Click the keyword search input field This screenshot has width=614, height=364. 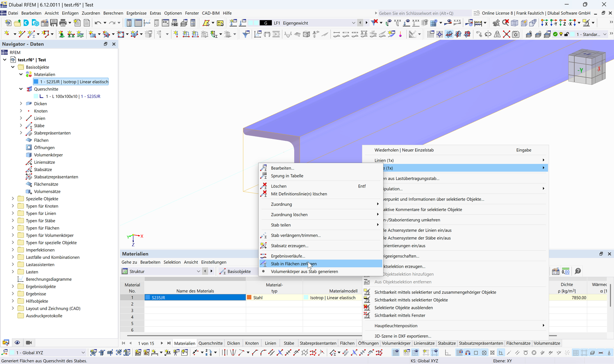click(x=422, y=13)
